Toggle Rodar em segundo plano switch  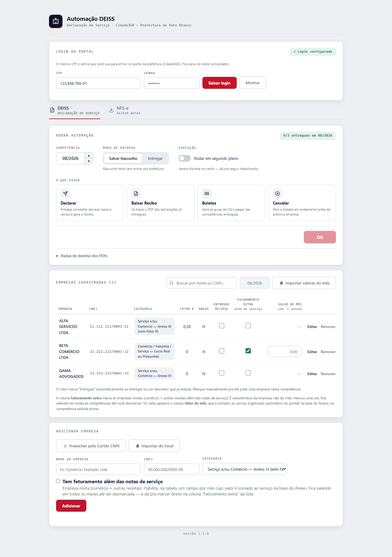click(185, 158)
